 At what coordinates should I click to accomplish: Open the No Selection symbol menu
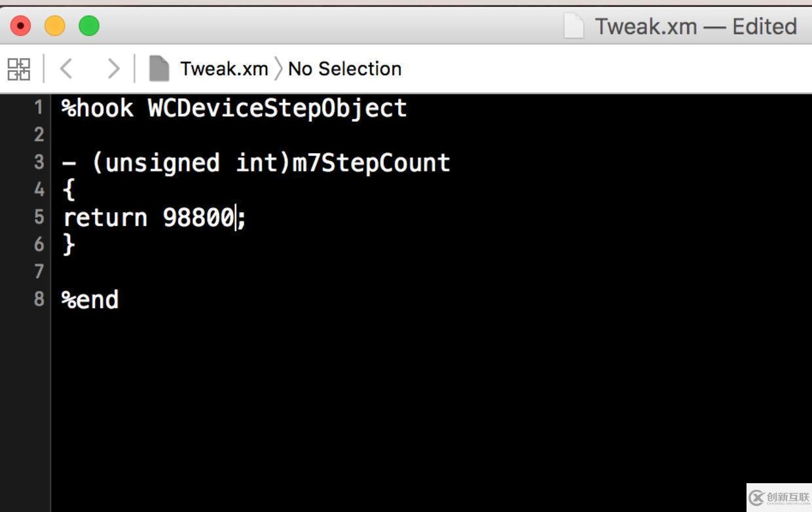pyautogui.click(x=344, y=69)
